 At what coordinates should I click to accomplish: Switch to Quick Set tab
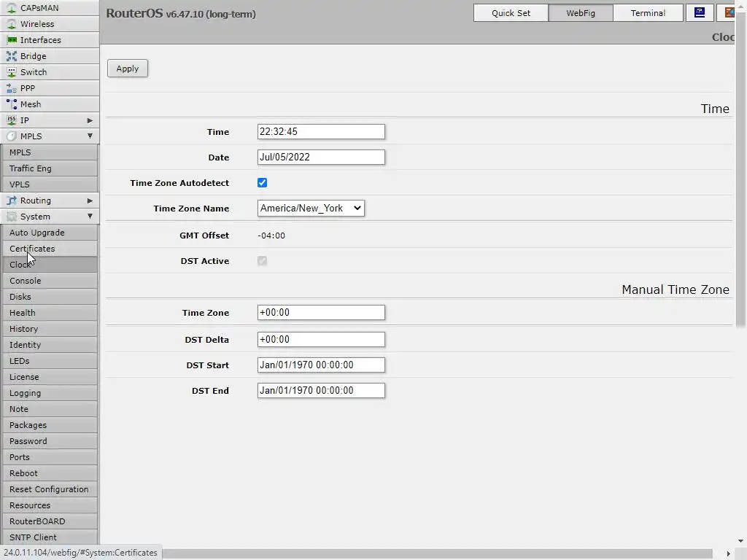[511, 13]
